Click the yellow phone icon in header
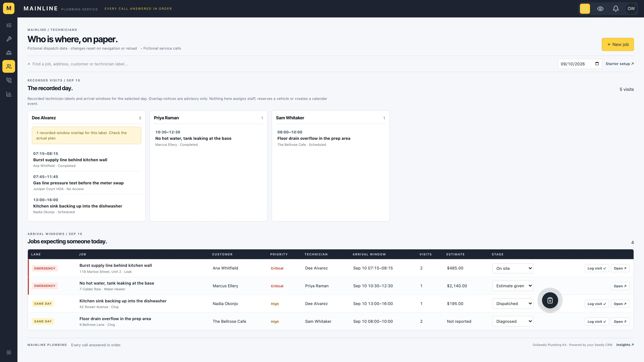Image resolution: width=644 pixels, height=362 pixels. pyautogui.click(x=585, y=9)
